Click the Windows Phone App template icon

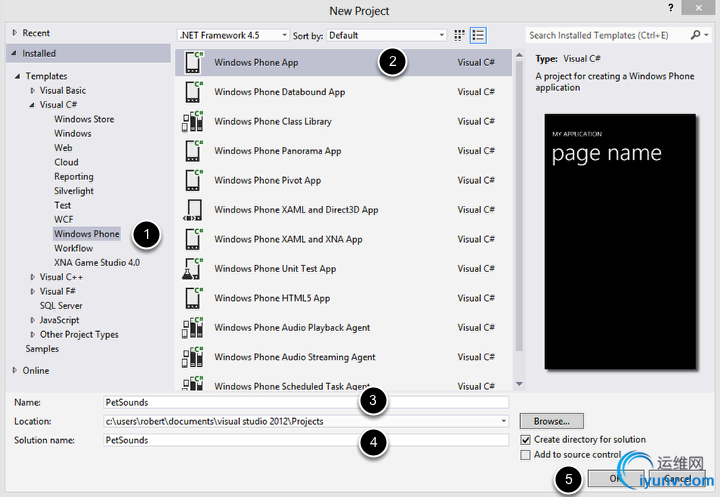193,62
